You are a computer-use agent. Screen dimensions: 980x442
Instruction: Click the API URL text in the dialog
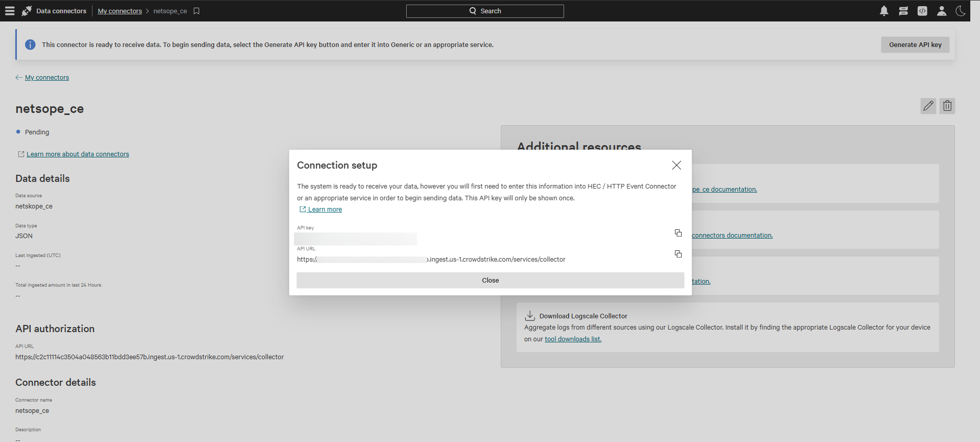431,260
